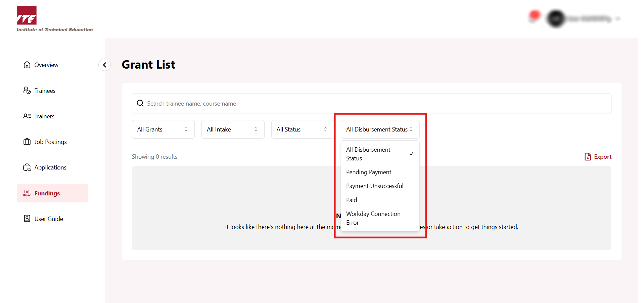Click the search magnifier icon
The width and height of the screenshot is (644, 303).
[x=140, y=103]
